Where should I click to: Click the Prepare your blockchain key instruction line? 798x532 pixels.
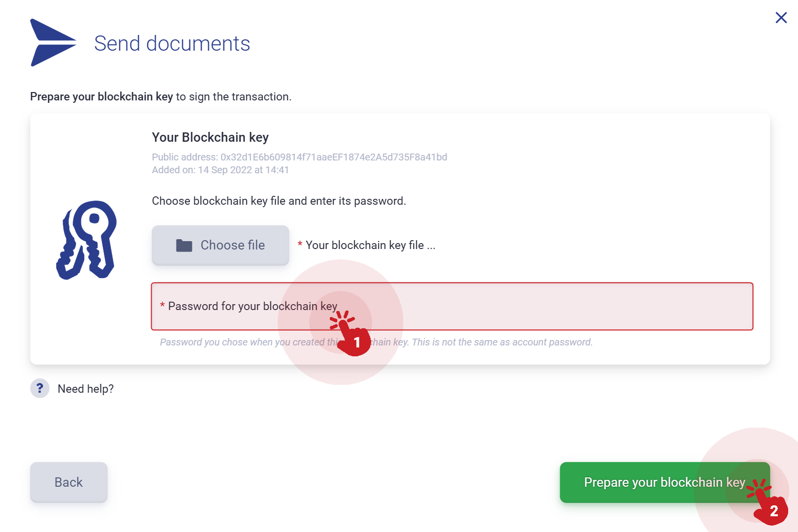pyautogui.click(x=160, y=96)
